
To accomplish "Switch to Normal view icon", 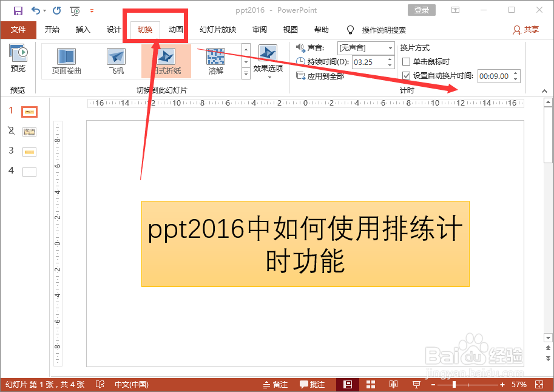I will click(348, 385).
